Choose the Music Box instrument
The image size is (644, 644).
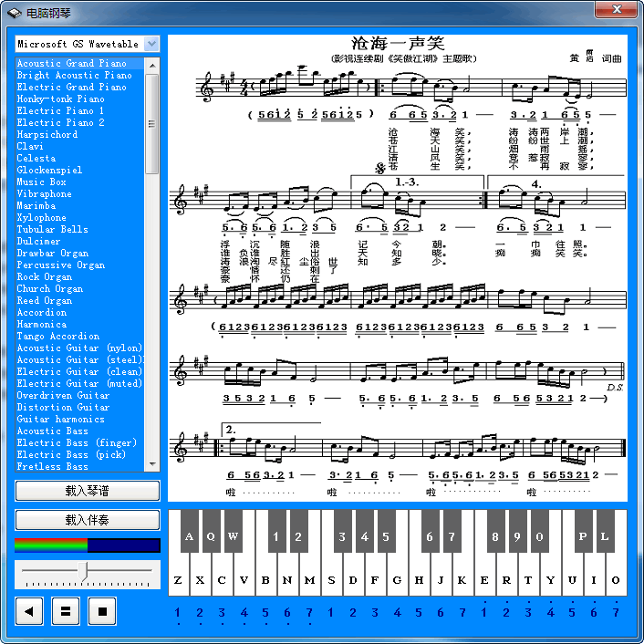coord(80,182)
